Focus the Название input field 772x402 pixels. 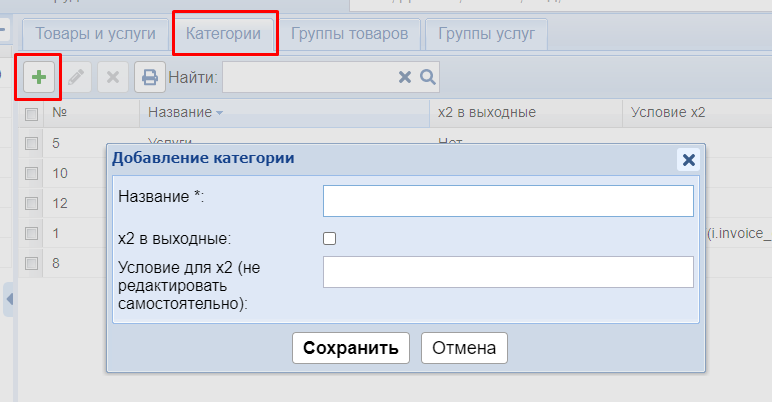coord(508,200)
